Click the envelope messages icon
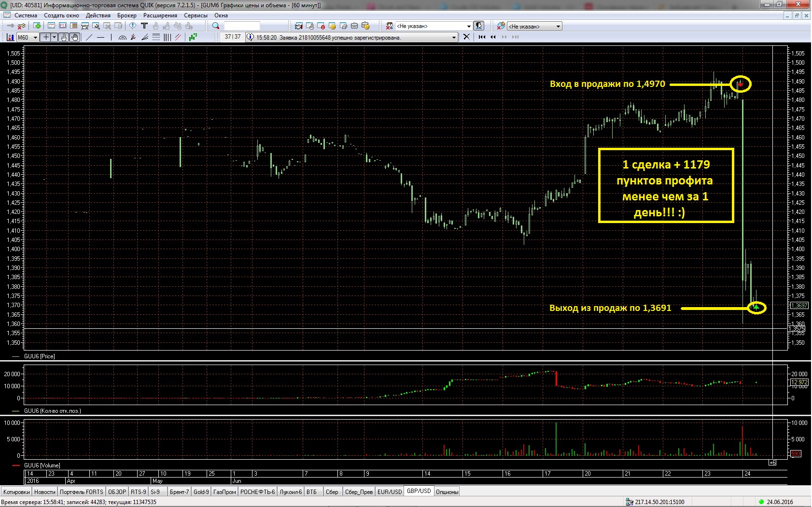Image resolution: width=812 pixels, height=507 pixels. (x=354, y=26)
